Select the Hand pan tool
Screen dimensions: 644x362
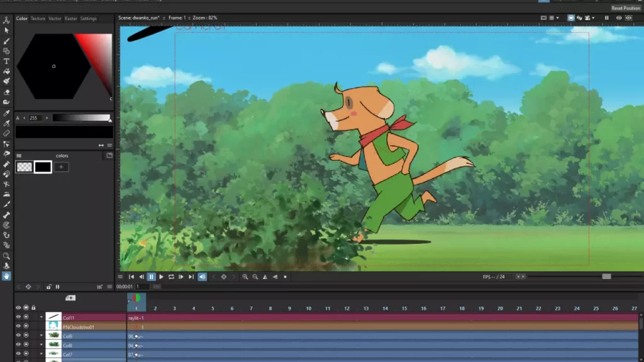(6, 277)
